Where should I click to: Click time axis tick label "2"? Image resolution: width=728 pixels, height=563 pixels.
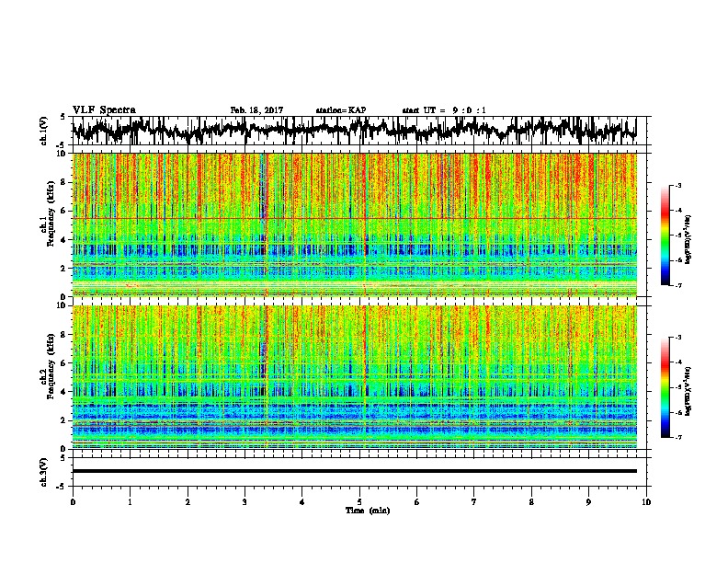(x=188, y=502)
